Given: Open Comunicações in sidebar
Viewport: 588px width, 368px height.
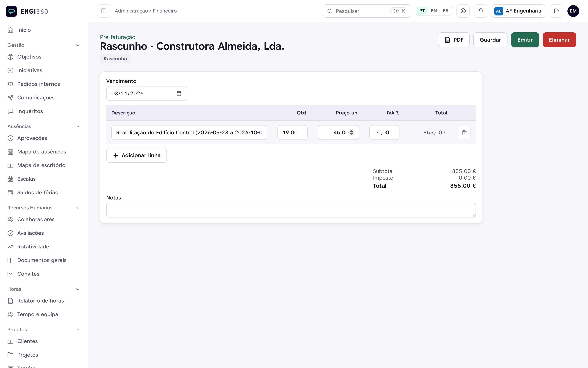Looking at the screenshot, I should pyautogui.click(x=44, y=98).
